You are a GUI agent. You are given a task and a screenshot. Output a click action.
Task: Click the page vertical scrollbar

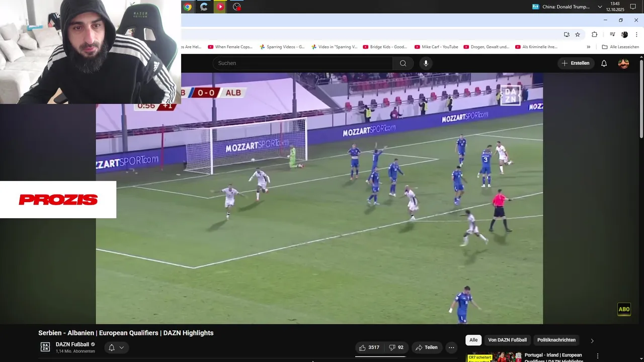coord(641,98)
